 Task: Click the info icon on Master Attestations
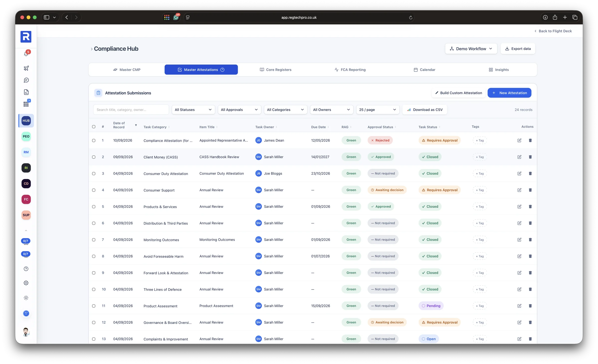coord(222,70)
